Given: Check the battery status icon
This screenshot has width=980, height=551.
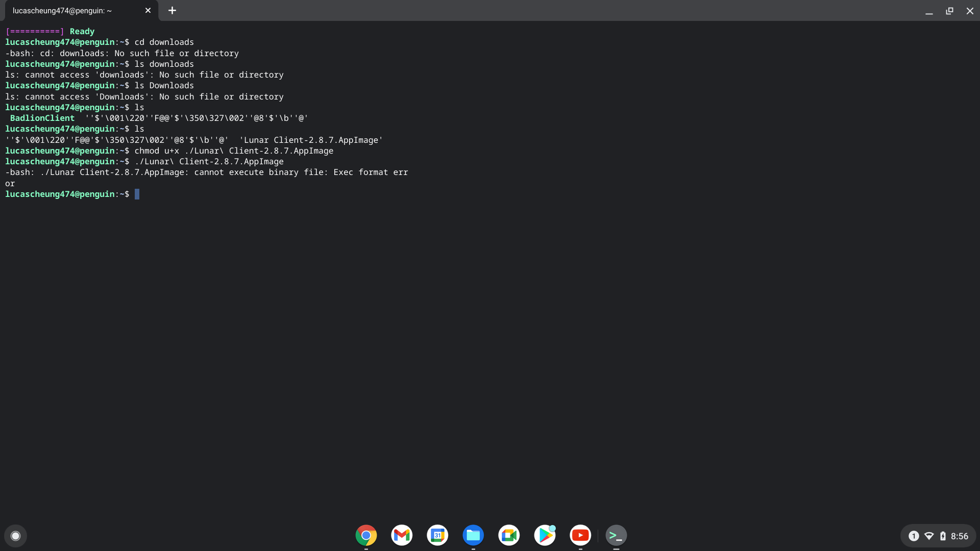Looking at the screenshot, I should coord(943,536).
